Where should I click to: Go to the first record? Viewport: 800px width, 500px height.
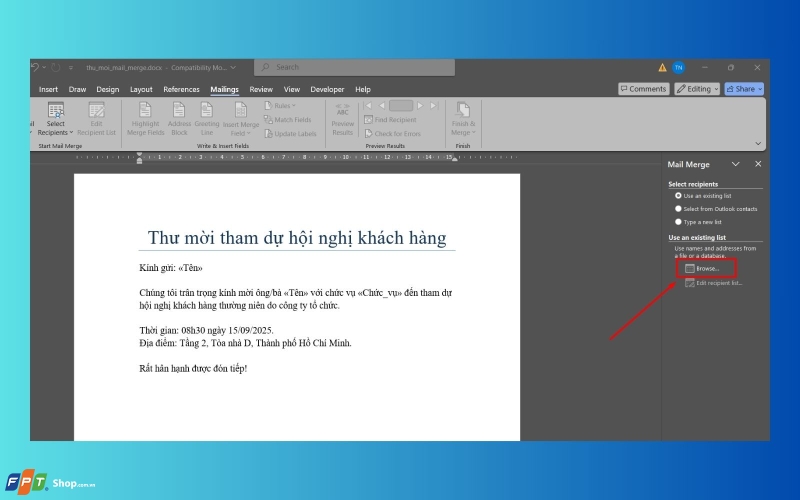pos(368,106)
